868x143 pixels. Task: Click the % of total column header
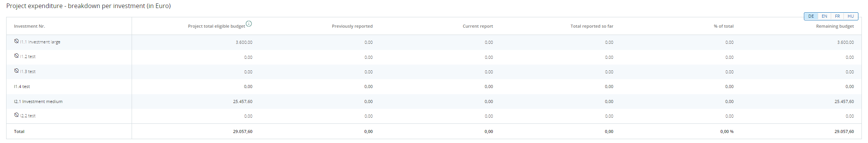coord(724,26)
